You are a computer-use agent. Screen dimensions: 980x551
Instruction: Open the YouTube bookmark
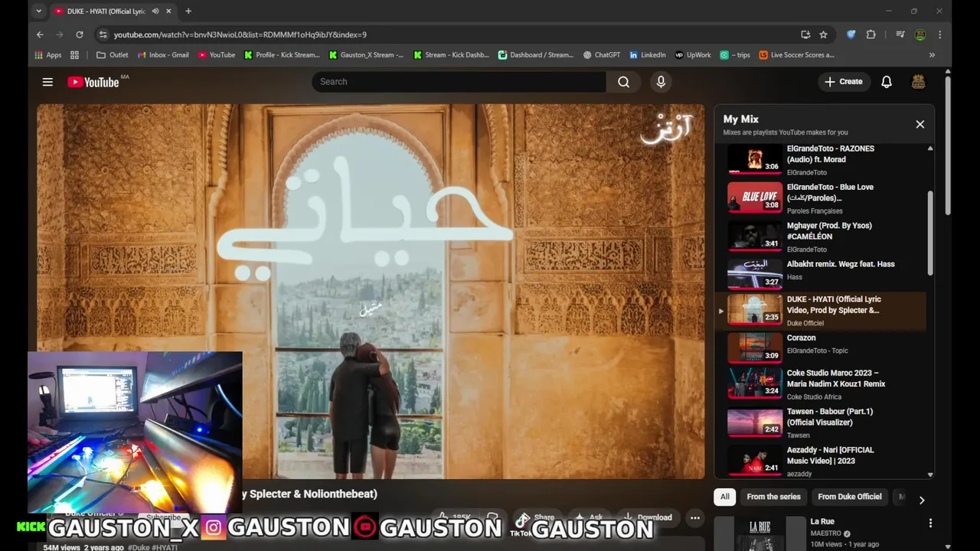click(x=216, y=55)
